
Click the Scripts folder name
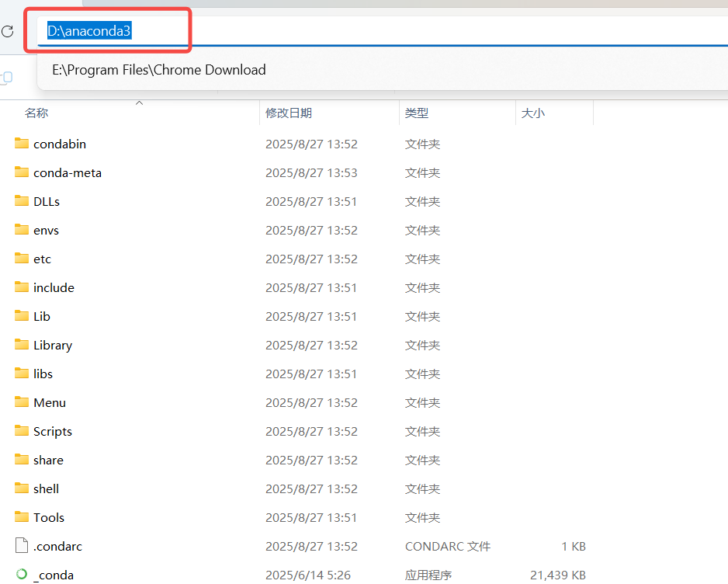tap(53, 432)
